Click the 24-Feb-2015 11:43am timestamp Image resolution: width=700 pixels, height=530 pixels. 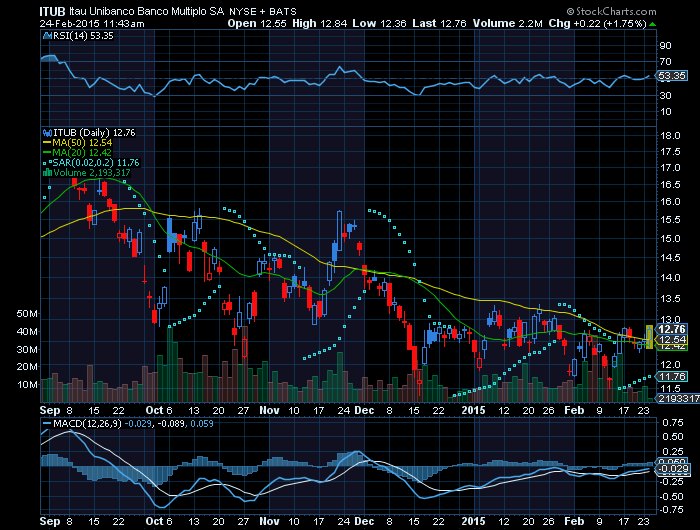pos(92,24)
